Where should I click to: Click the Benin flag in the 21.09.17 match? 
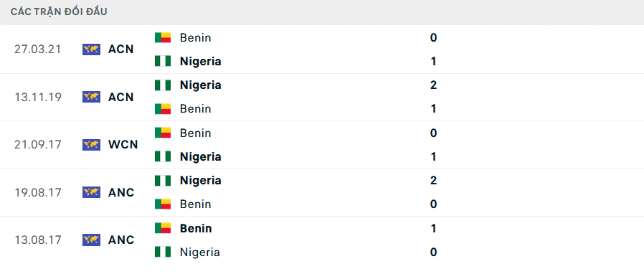pos(163,133)
